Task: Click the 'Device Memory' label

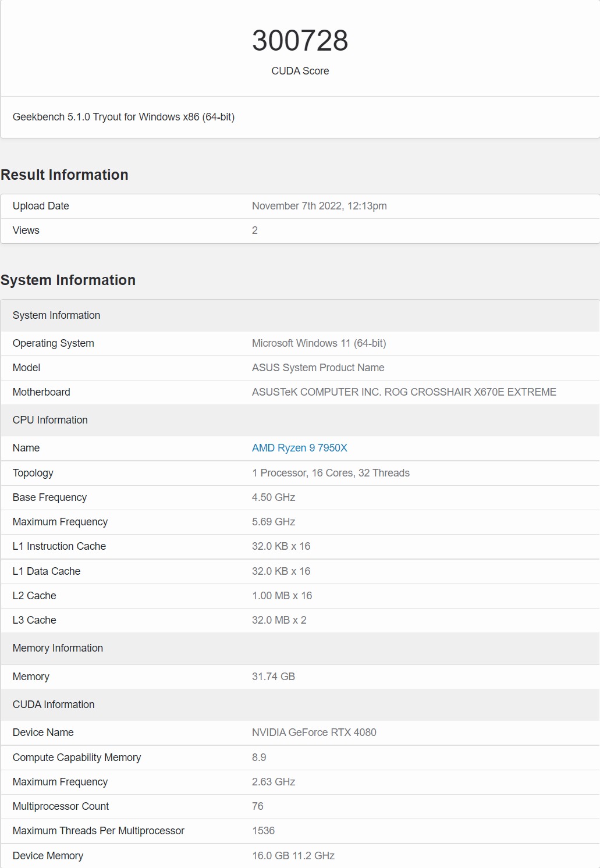Action: coord(48,856)
